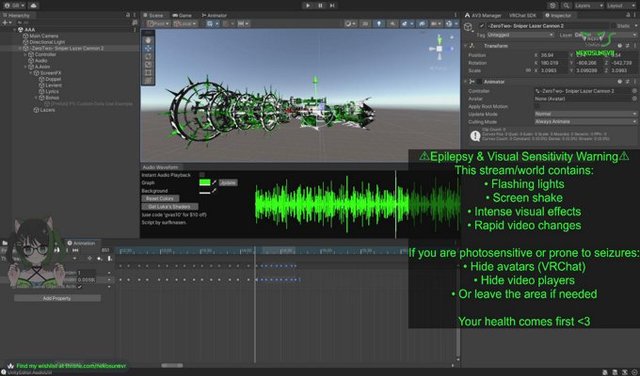
Task: Lock the Hierarchy panel
Action: 128,15
